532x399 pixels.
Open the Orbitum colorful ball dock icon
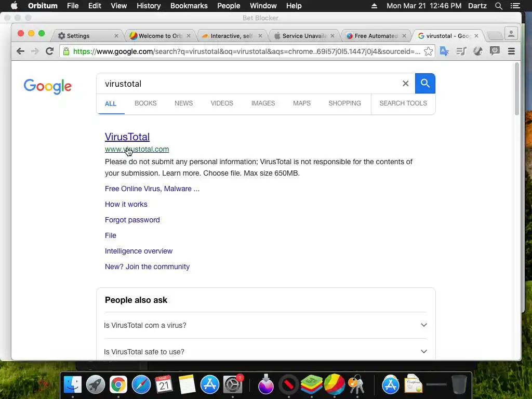[x=335, y=385]
